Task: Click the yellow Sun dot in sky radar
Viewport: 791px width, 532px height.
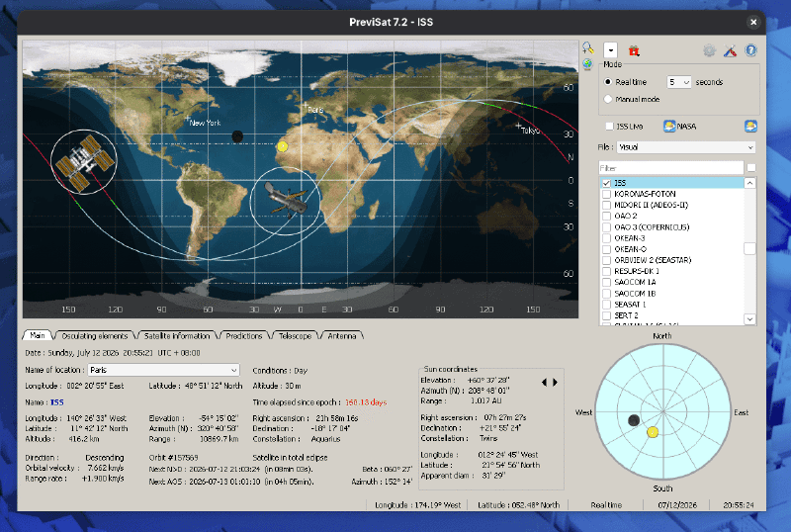Action: (653, 432)
